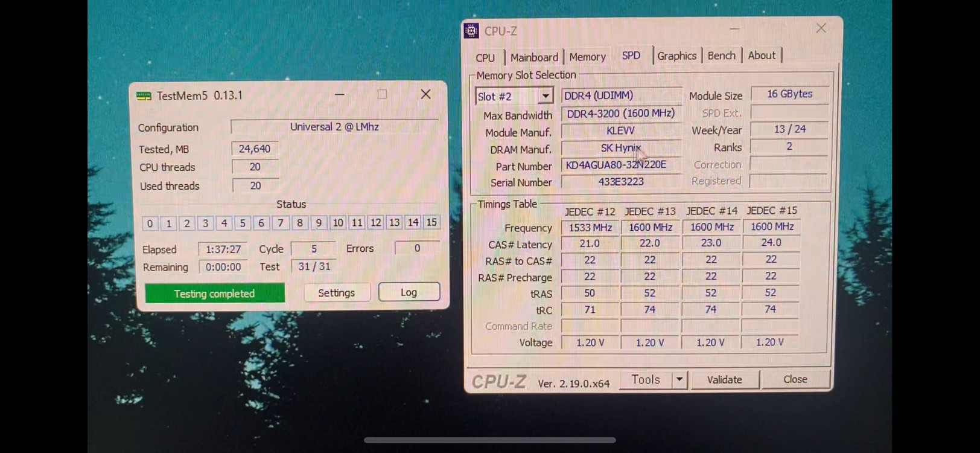Click the 'DDR4 (UDIMM)' memory type field

(622, 95)
